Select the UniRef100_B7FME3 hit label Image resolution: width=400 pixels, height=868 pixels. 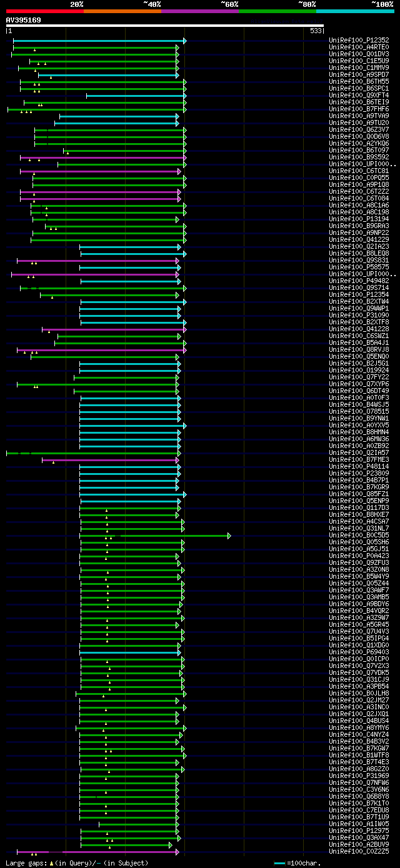point(359,460)
